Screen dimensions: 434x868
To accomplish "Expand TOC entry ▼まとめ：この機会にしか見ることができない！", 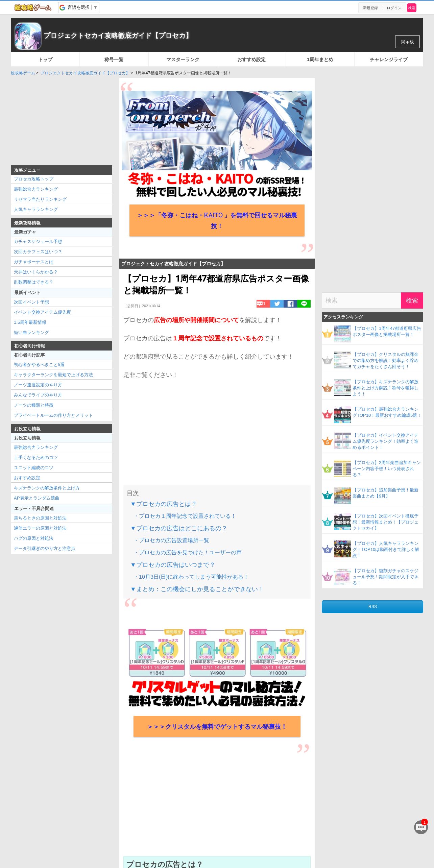I will [x=197, y=589].
